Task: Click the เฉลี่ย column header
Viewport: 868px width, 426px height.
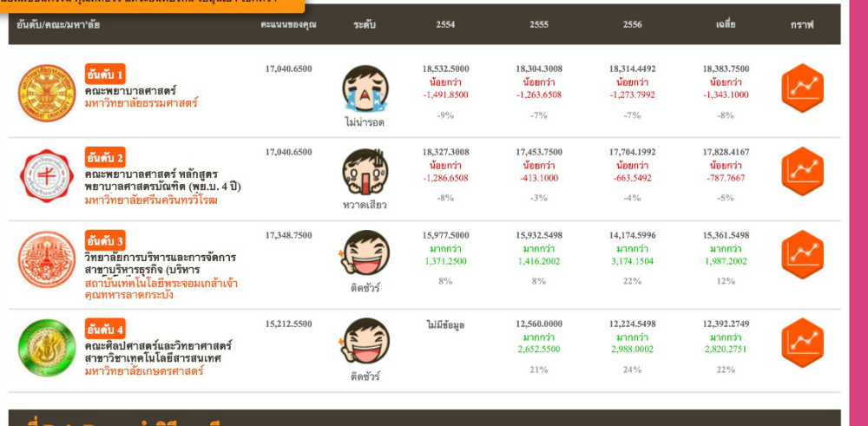Action: point(726,24)
